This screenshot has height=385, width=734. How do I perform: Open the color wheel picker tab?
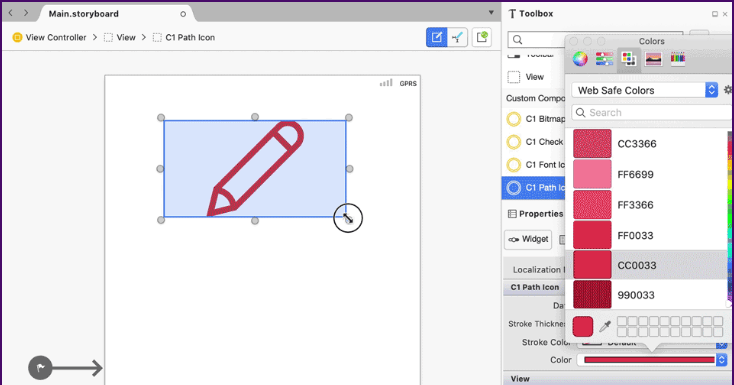[580, 59]
